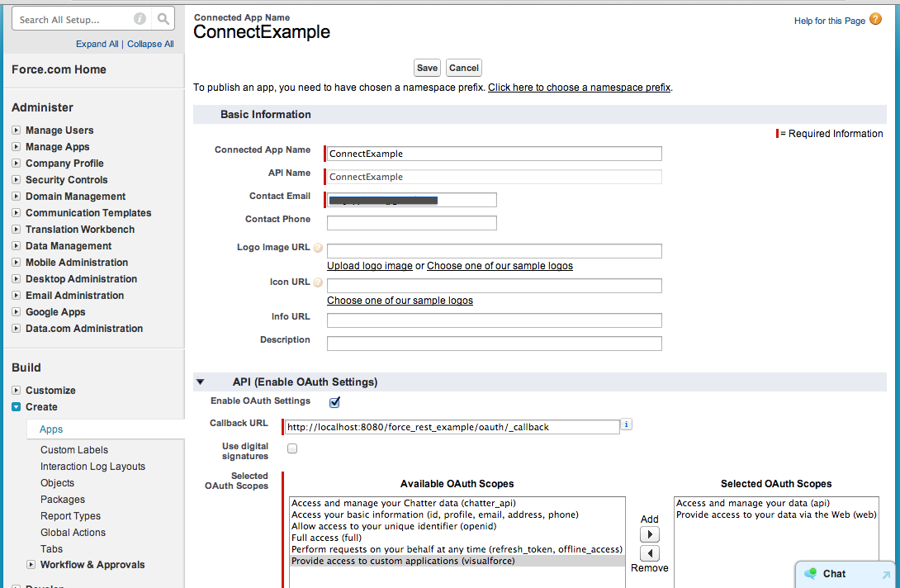
Task: Uncheck Enable OAuth Settings checkbox
Action: pyautogui.click(x=334, y=402)
